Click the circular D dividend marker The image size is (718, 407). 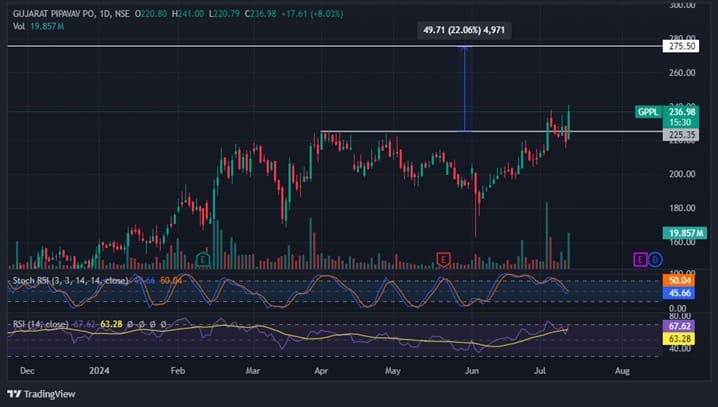coord(655,260)
